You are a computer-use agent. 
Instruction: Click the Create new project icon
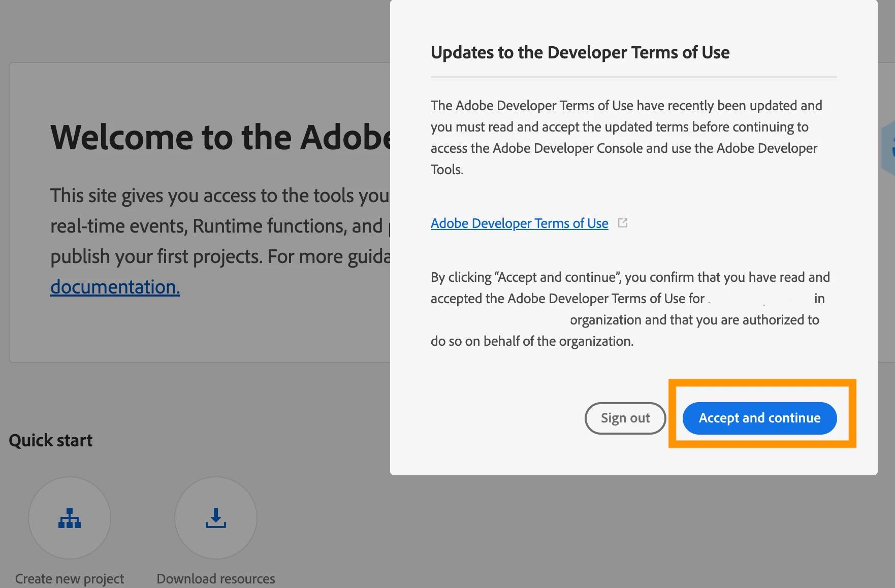click(x=70, y=518)
